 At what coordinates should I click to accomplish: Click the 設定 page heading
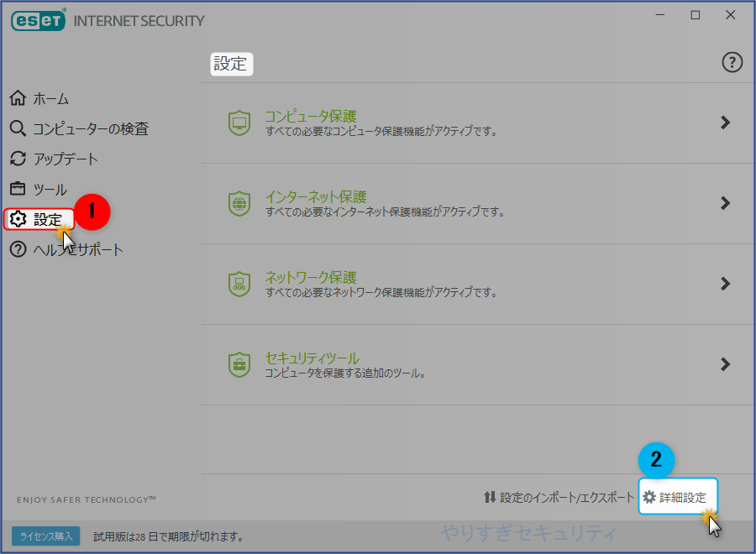tap(230, 64)
